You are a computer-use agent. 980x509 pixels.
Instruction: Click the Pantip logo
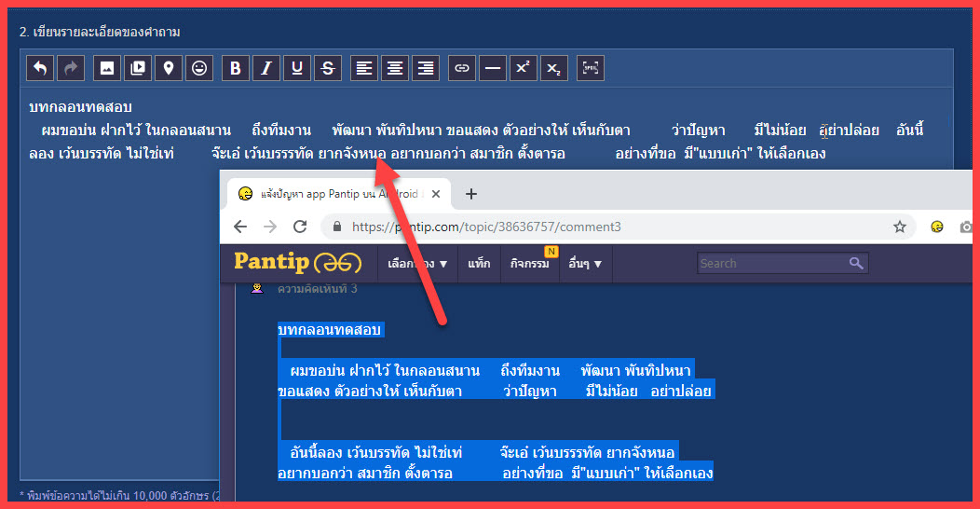tap(297, 263)
